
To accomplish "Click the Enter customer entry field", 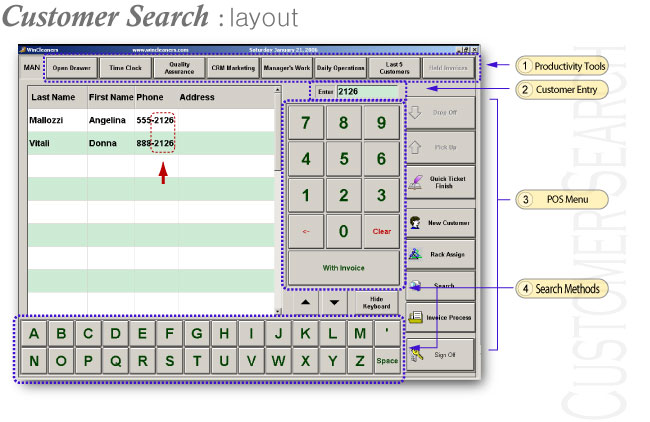I will [x=366, y=91].
